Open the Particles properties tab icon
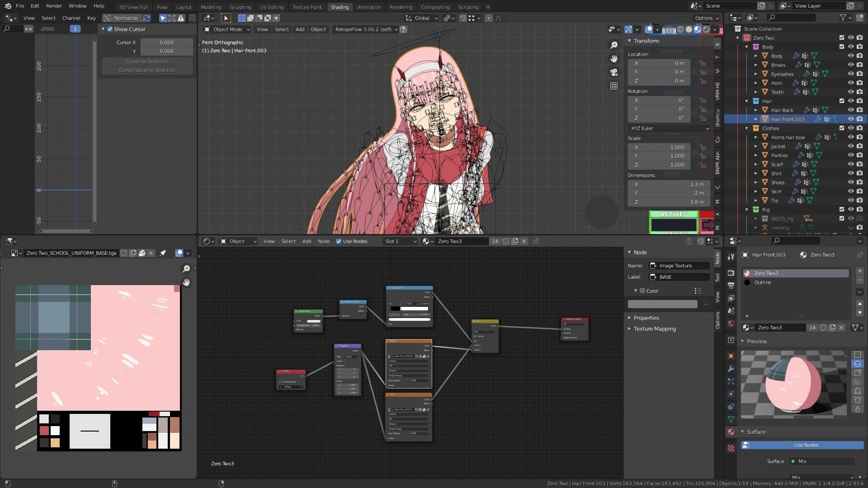 click(731, 381)
